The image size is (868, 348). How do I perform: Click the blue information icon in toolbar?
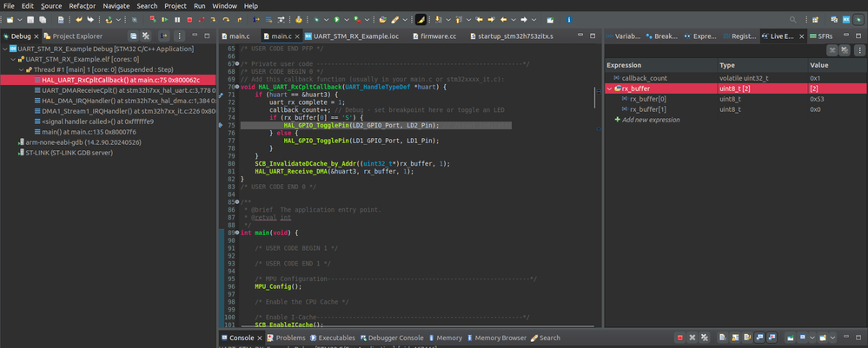569,19
